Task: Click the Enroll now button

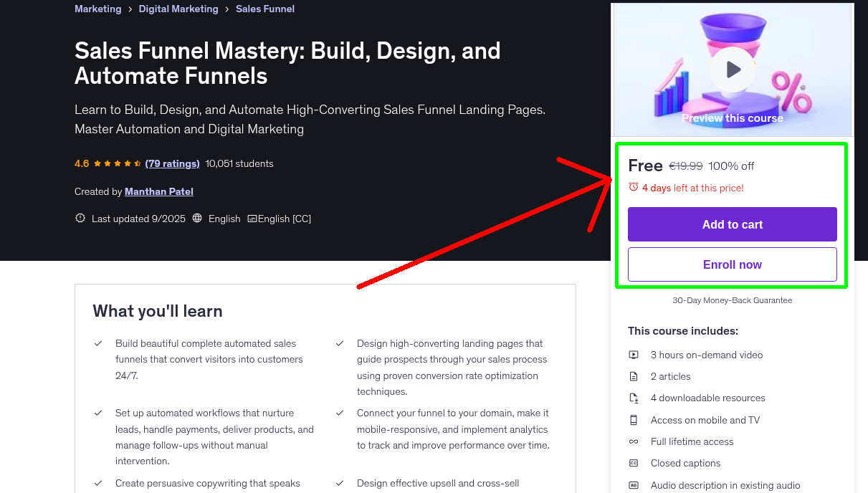Action: (x=732, y=264)
